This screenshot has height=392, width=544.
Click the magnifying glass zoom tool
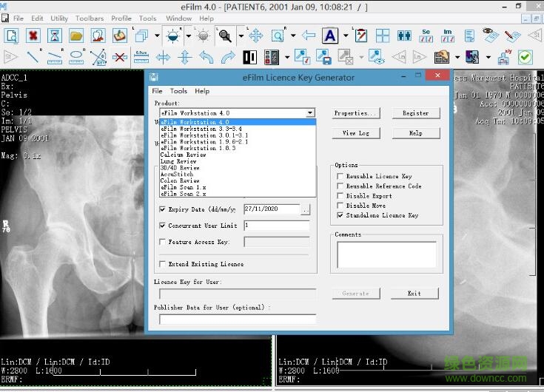[x=224, y=36]
